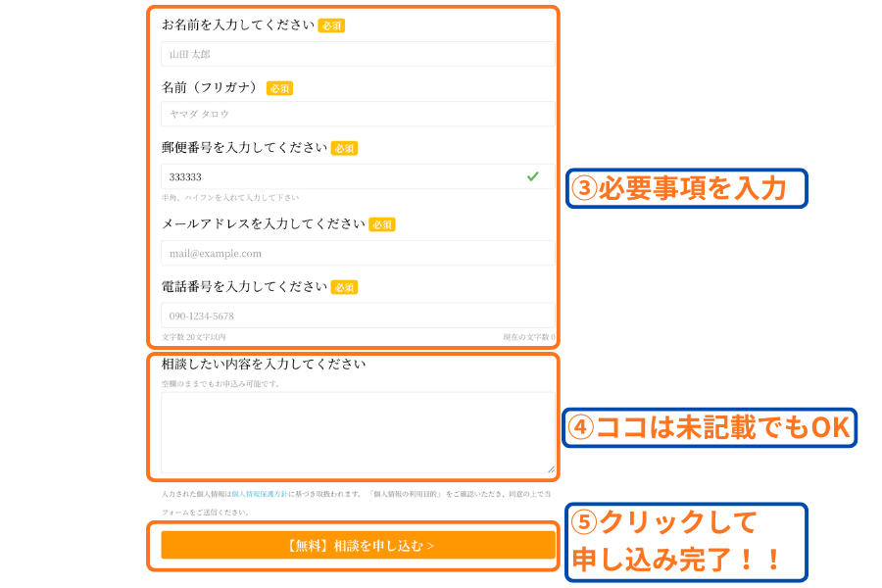The height and width of the screenshot is (588, 882).
Task: Click the 必須 badge beside メールアドレス label
Action: tap(382, 224)
